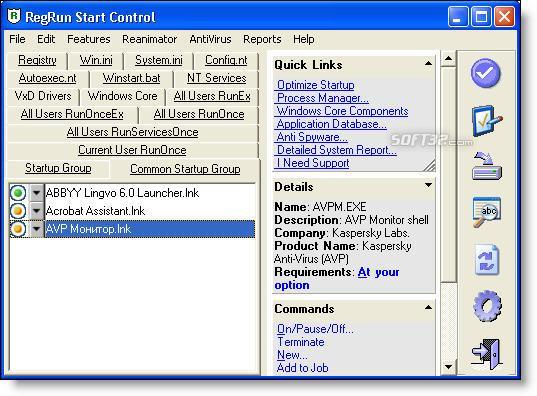
Task: Select the Common Startup Group tab
Action: click(x=185, y=169)
